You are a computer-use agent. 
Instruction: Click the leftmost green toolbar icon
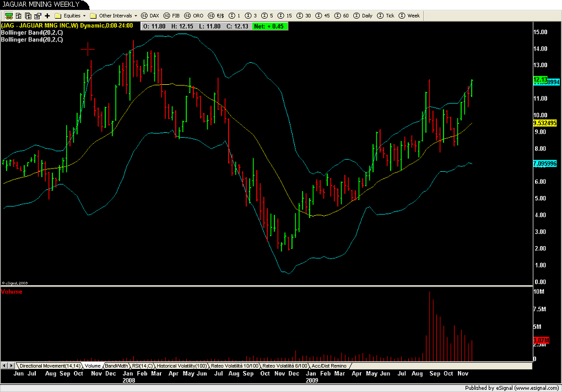click(x=9, y=15)
